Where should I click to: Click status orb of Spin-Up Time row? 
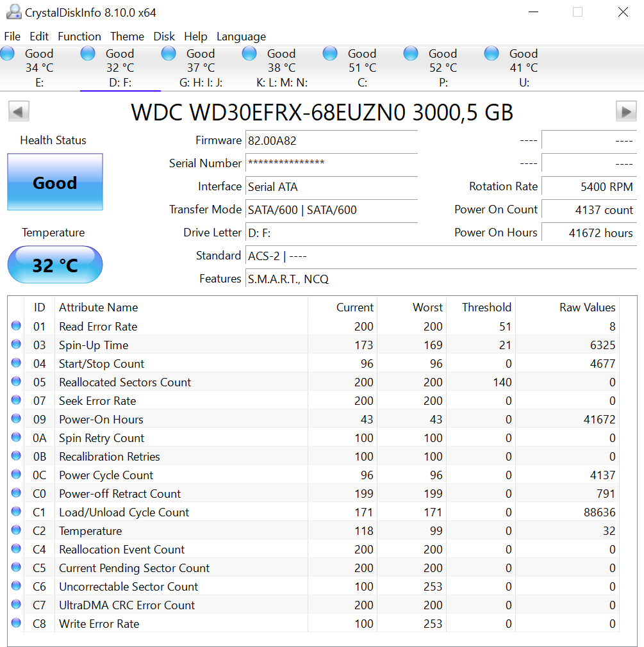pyautogui.click(x=16, y=344)
